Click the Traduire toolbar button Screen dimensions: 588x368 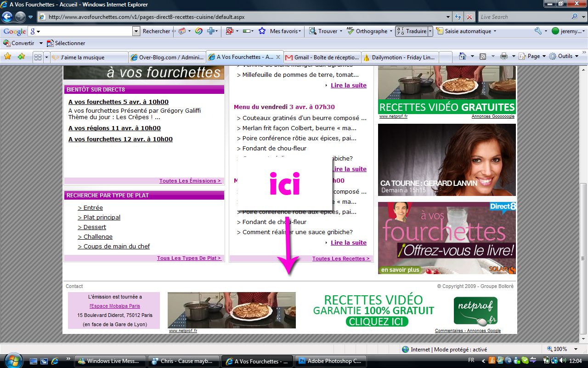(x=412, y=31)
